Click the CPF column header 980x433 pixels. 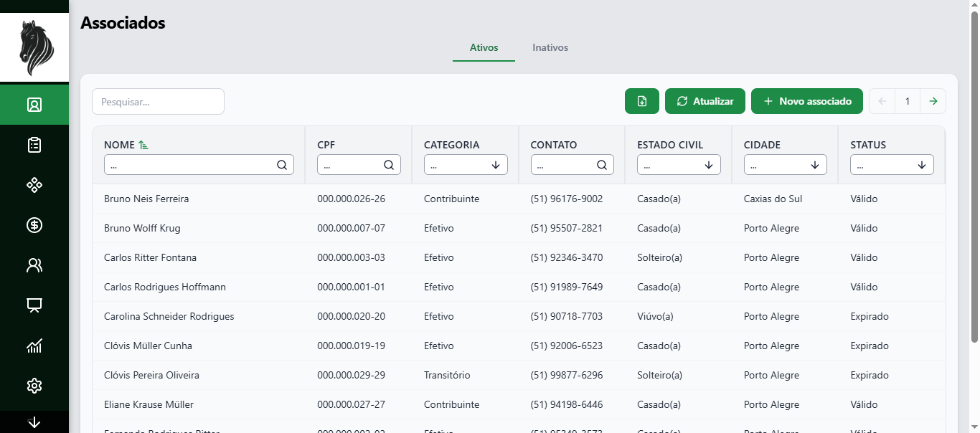(x=326, y=145)
